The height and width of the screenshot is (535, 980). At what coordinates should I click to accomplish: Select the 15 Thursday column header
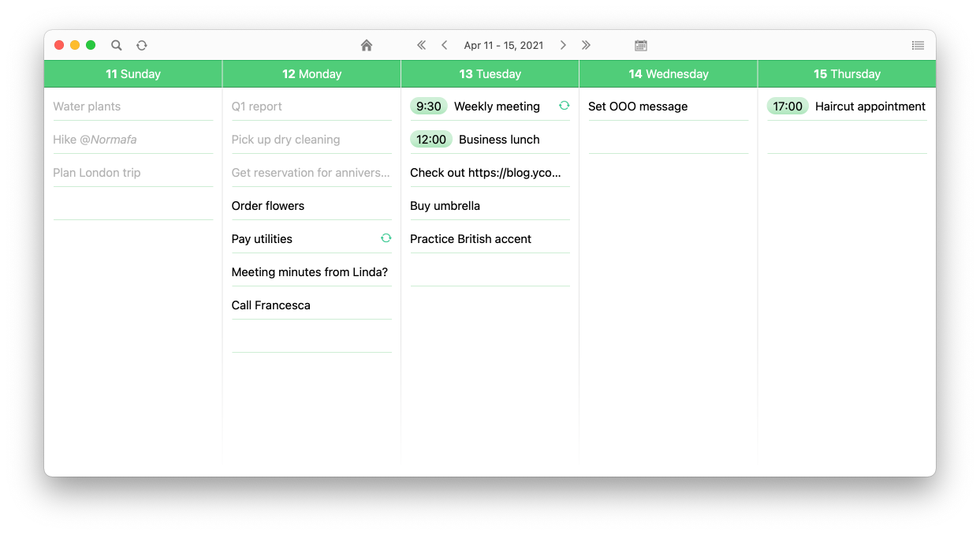[x=847, y=74]
